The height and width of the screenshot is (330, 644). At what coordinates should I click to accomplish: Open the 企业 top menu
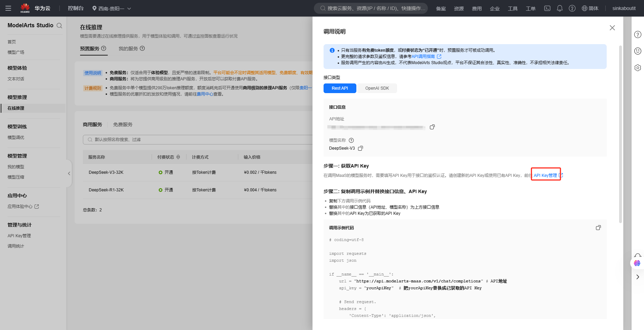click(x=495, y=8)
